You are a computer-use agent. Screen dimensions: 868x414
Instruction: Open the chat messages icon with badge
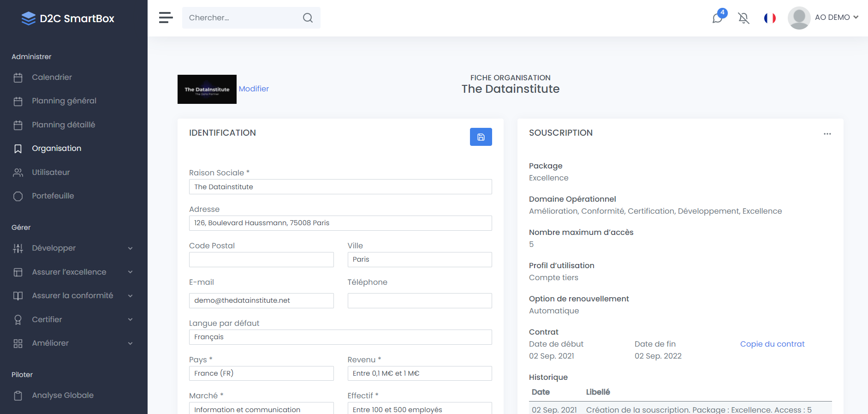[x=717, y=18]
